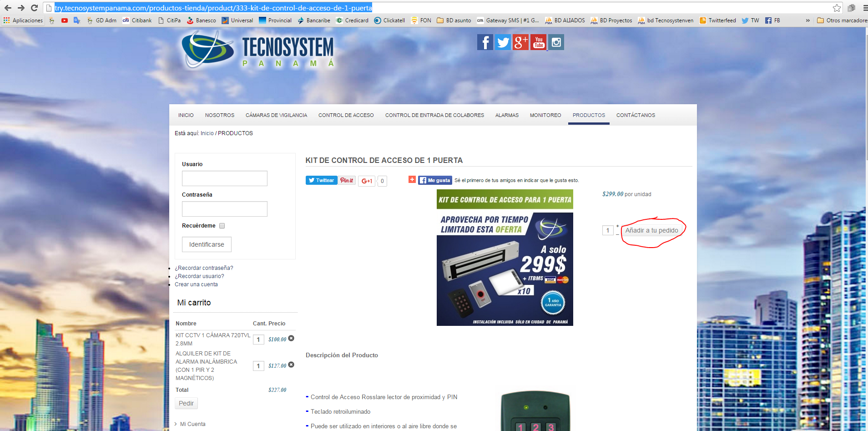
Task: Open the Twitterfeed bookmark
Action: click(x=717, y=20)
